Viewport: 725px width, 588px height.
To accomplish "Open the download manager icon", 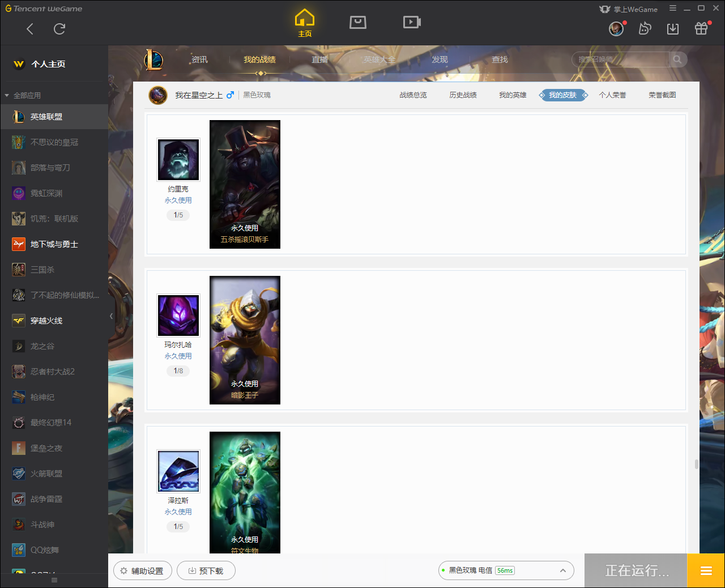I will coord(673,29).
